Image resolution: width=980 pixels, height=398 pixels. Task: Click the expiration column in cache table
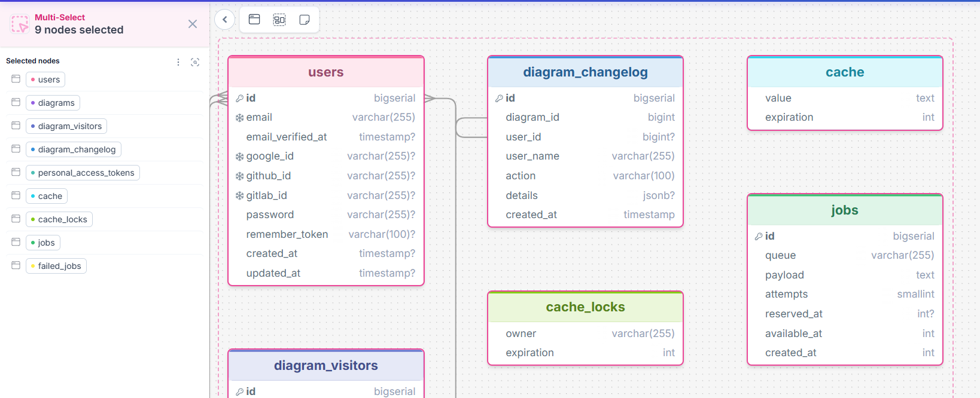point(845,117)
